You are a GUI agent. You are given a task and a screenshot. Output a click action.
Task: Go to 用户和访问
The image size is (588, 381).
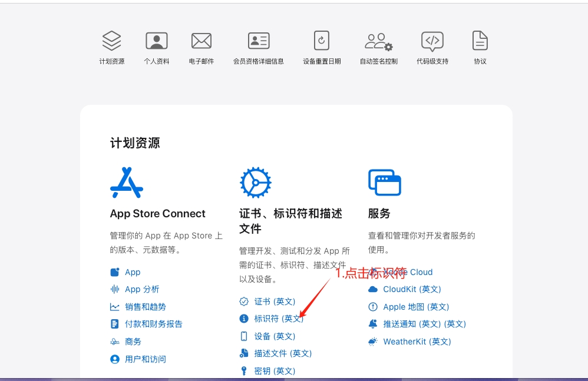coord(146,359)
